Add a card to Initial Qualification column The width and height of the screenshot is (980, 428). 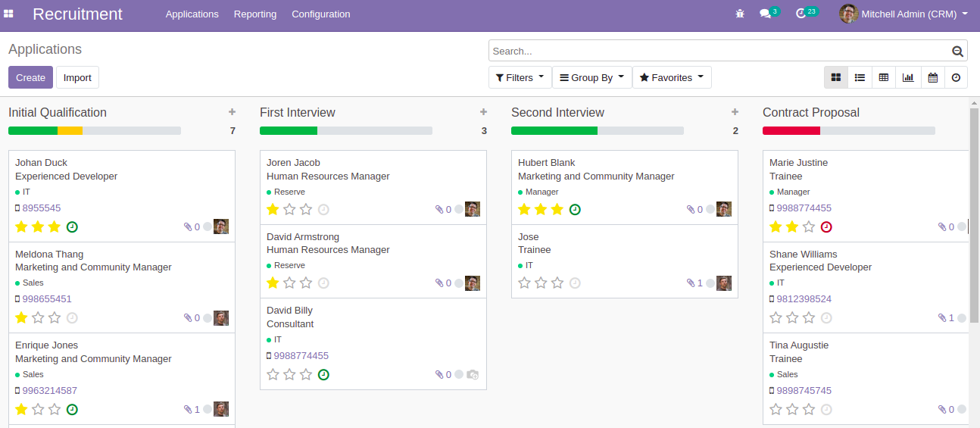click(232, 112)
